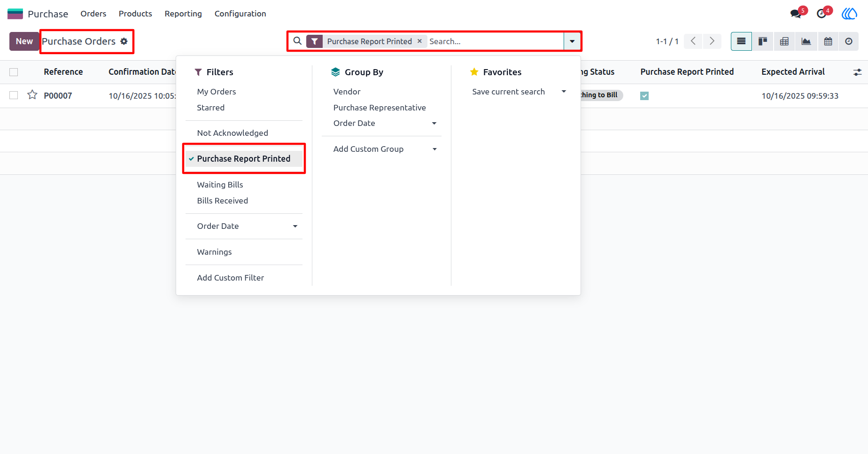Star the P00007 purchase order
The image size is (868, 454).
tap(32, 95)
